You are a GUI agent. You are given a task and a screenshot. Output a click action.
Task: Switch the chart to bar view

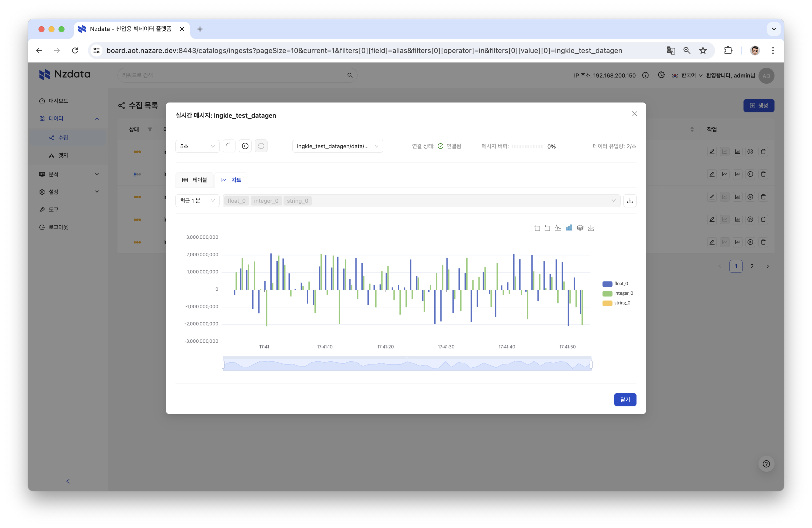(569, 228)
